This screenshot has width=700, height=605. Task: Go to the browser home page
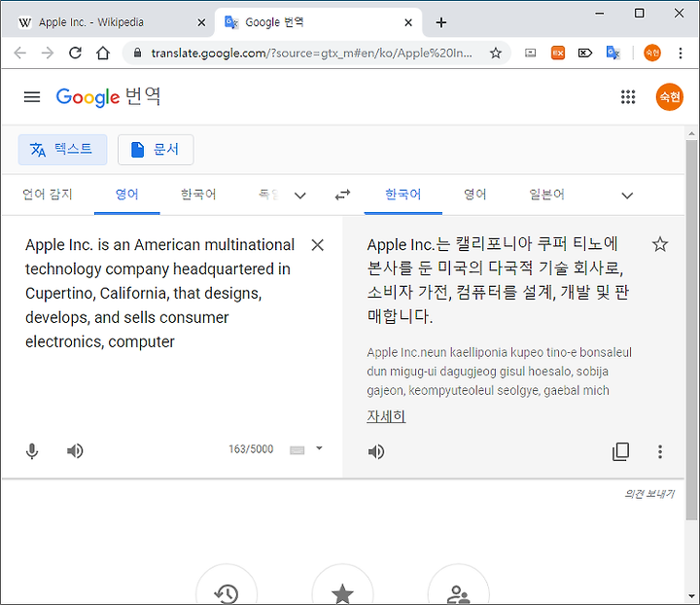click(x=103, y=53)
